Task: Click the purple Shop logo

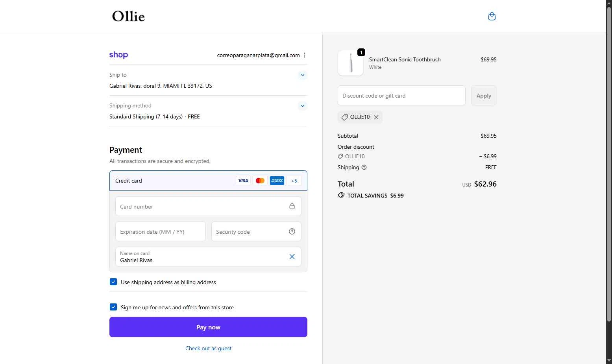Action: pyautogui.click(x=118, y=55)
